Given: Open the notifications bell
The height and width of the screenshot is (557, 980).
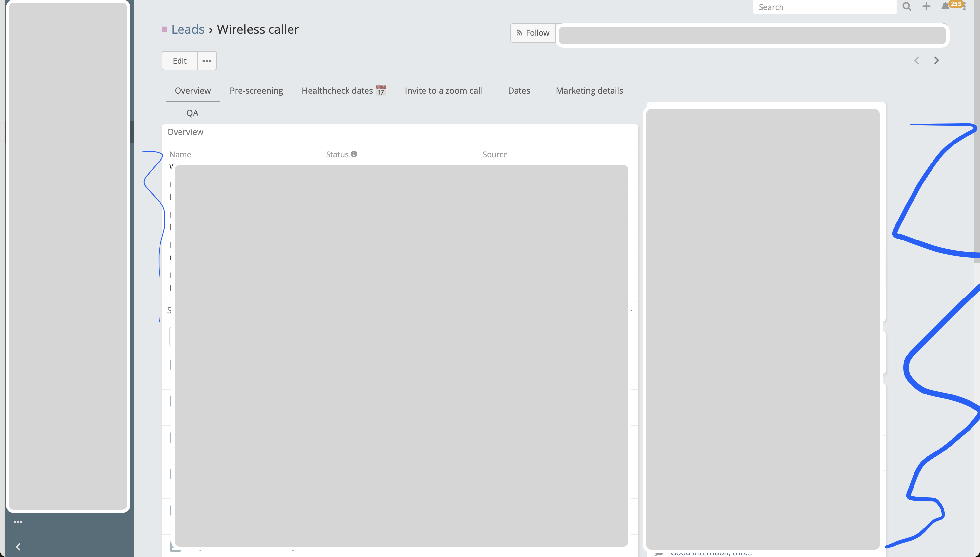Looking at the screenshot, I should click(x=945, y=7).
